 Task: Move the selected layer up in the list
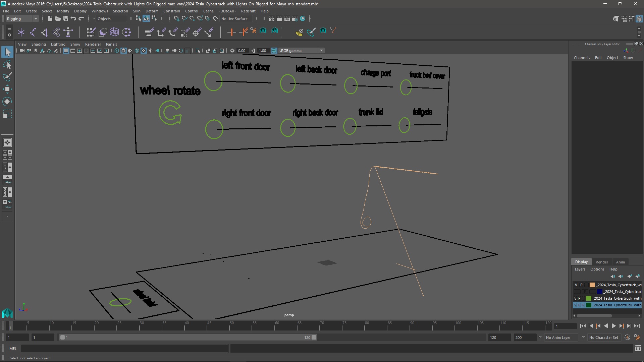pyautogui.click(x=613, y=276)
